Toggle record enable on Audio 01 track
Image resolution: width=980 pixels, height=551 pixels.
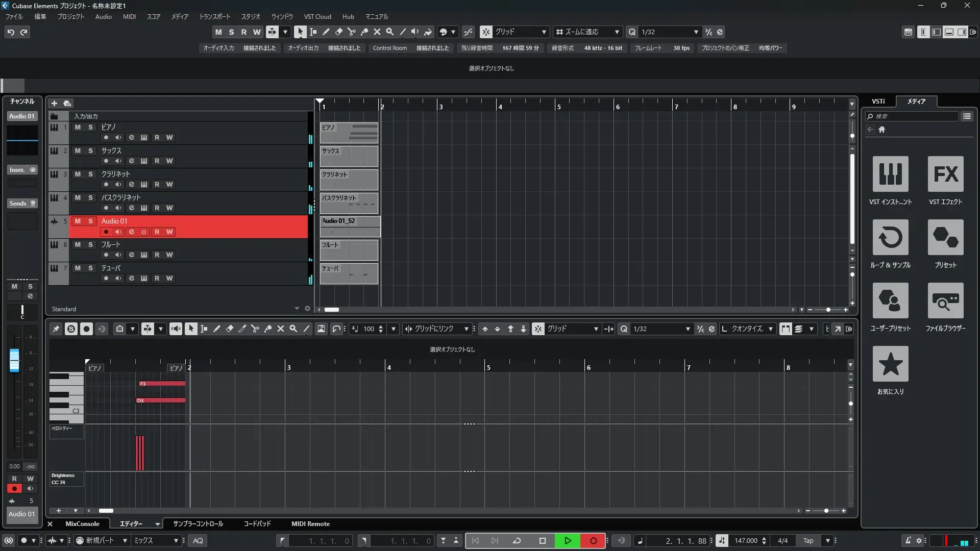(x=106, y=232)
